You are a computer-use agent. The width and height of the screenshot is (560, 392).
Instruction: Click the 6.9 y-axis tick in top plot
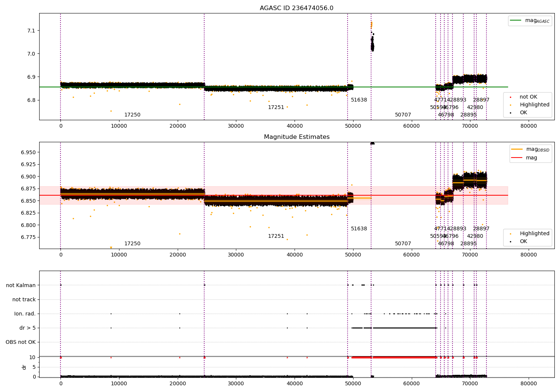[31, 77]
